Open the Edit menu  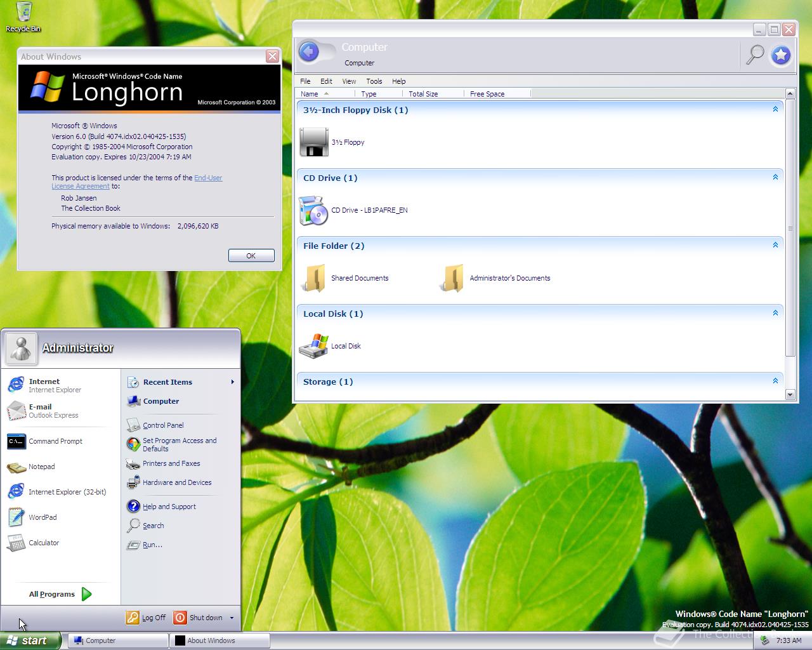pyautogui.click(x=326, y=81)
